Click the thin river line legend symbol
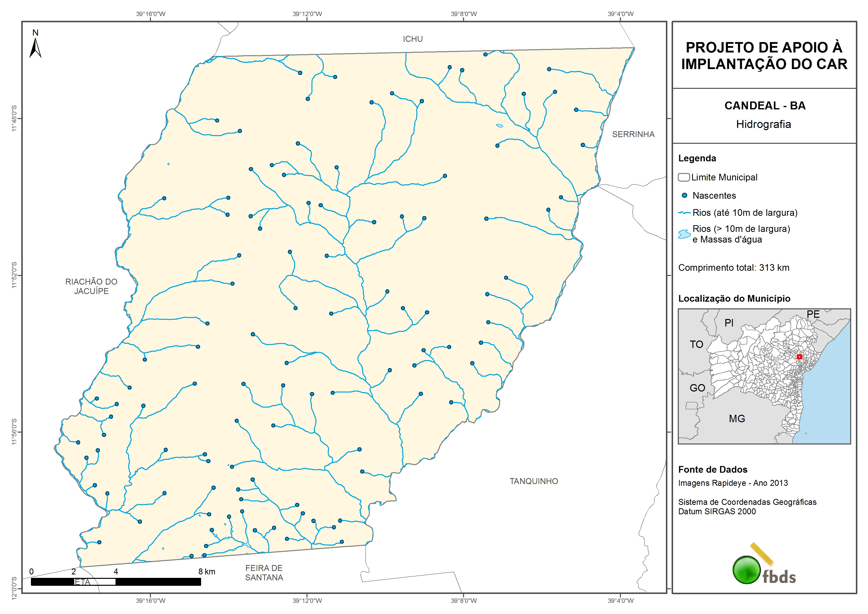Image resolution: width=868 pixels, height=614 pixels. (x=685, y=213)
